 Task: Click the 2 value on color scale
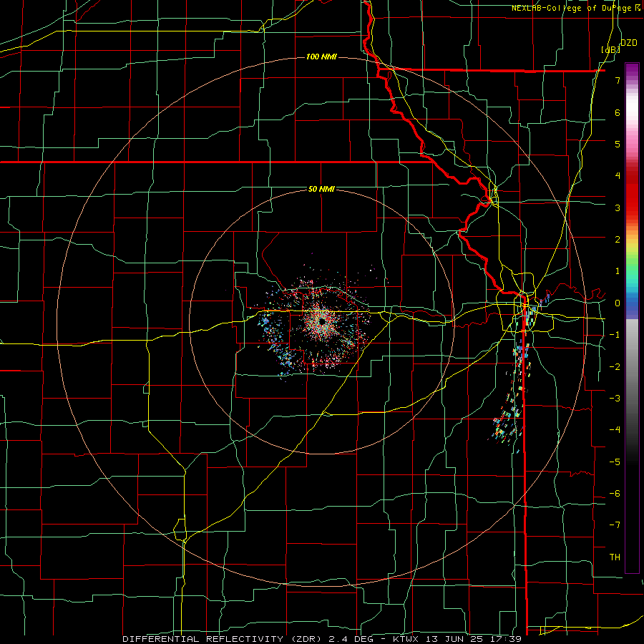pyautogui.click(x=618, y=240)
